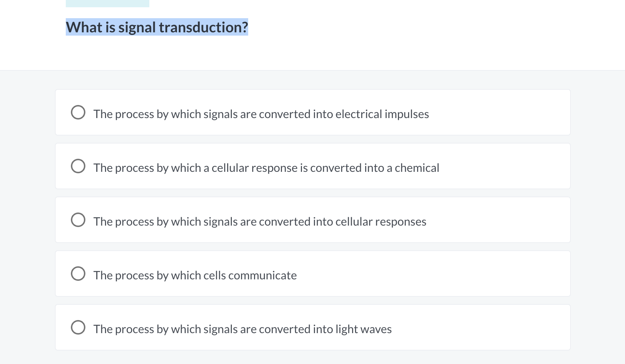Select the radio button for 'cells communicate' option

coord(78,274)
